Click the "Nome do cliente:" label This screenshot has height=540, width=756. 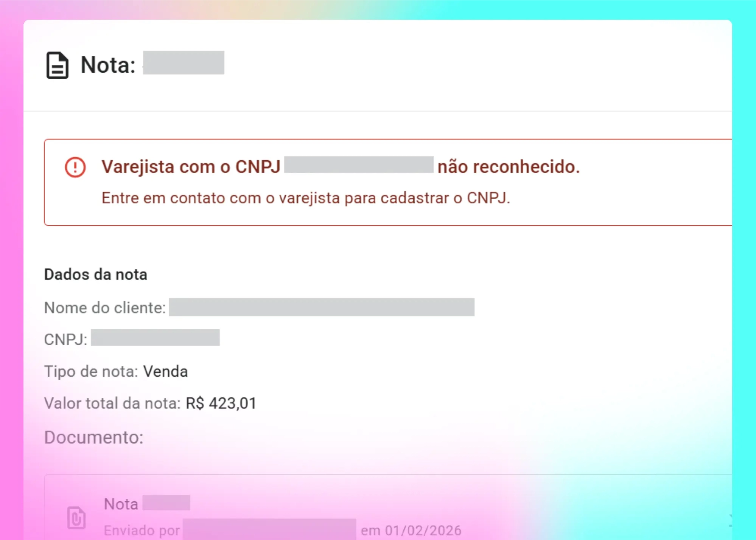coord(105,307)
